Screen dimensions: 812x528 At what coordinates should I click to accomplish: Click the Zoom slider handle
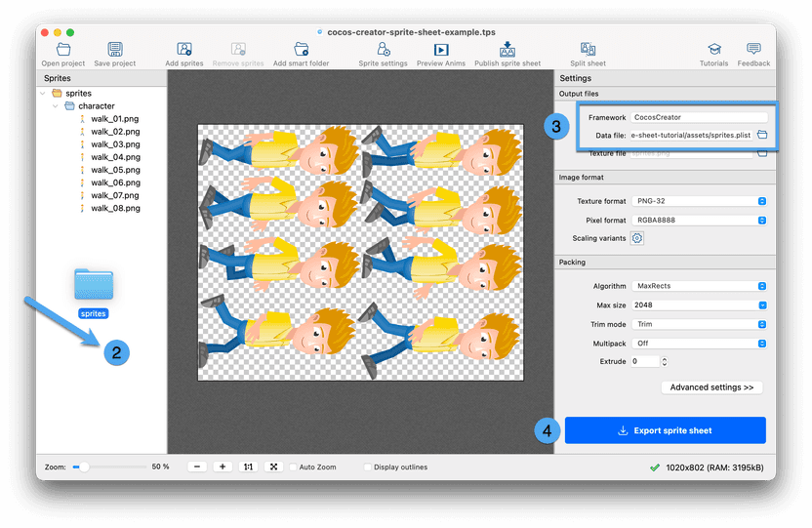tap(84, 467)
